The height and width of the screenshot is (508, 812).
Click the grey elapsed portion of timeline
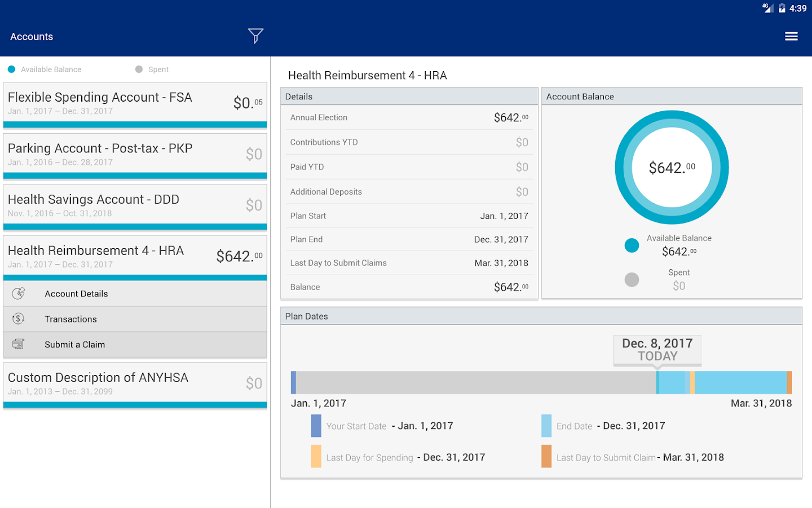pyautogui.click(x=476, y=383)
